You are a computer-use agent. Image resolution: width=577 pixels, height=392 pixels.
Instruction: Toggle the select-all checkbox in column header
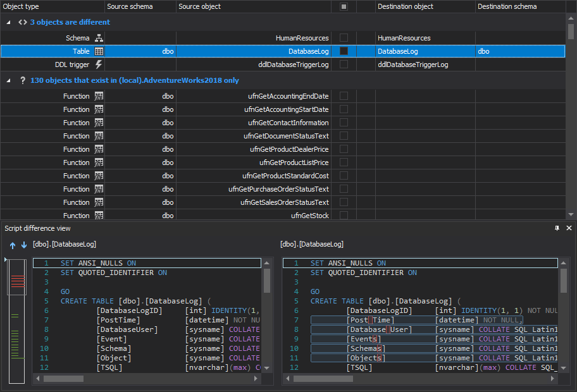tap(344, 6)
